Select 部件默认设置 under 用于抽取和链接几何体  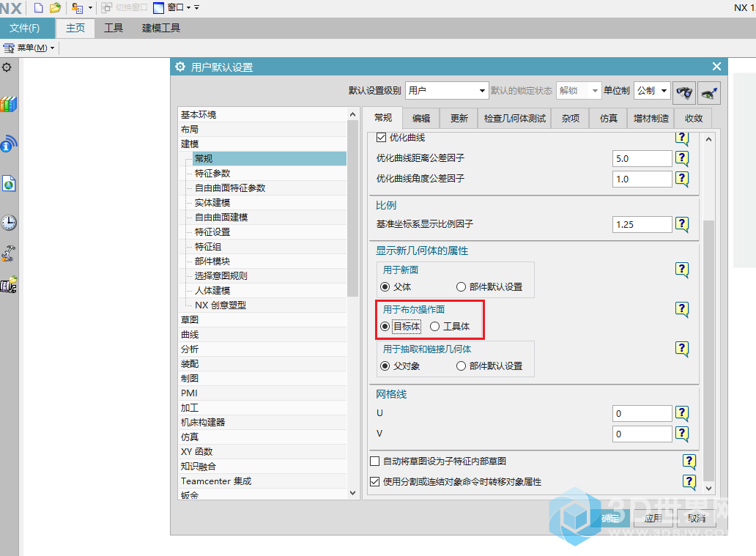pyautogui.click(x=461, y=366)
